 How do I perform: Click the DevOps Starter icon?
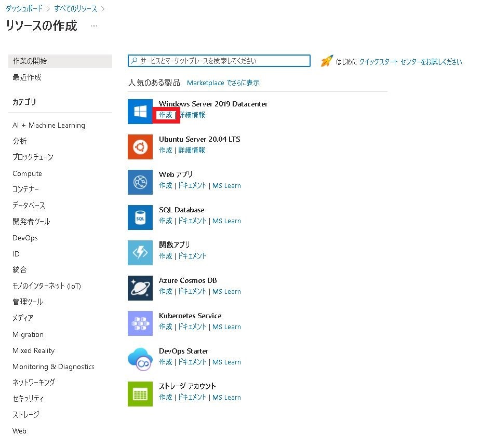pyautogui.click(x=140, y=358)
